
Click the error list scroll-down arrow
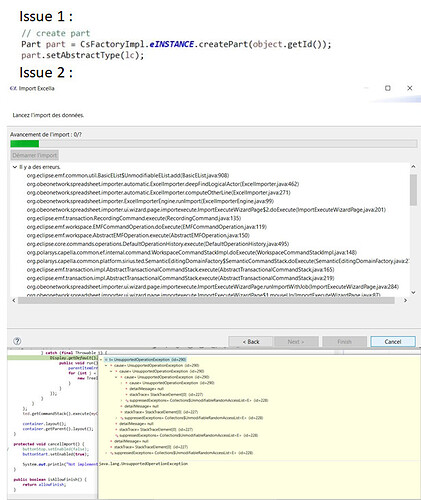coord(413,292)
